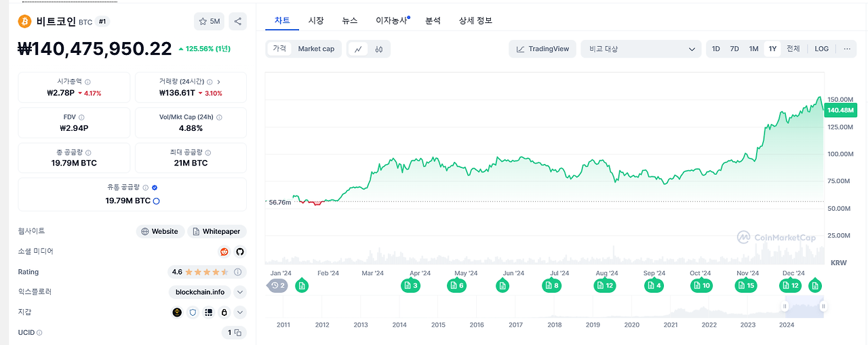Screen dimensions: 868x345
Task: Click the blue verified badge by 유통 공급량
Action: click(x=155, y=187)
